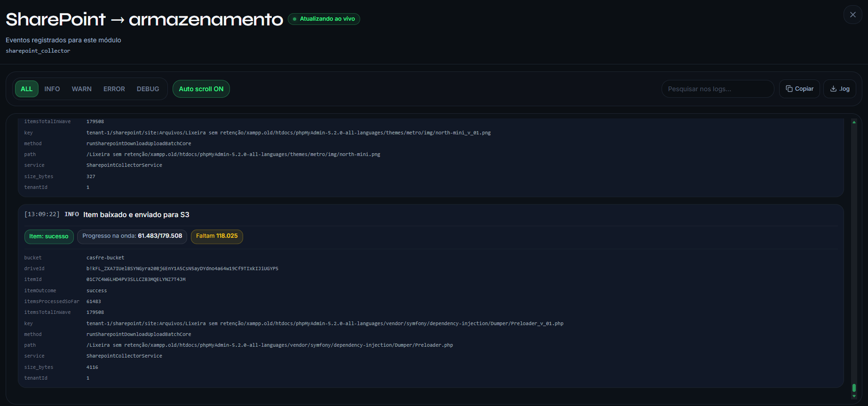Click the log list scrollbar thumb
Screen dimensions: 868x406
click(x=854, y=388)
